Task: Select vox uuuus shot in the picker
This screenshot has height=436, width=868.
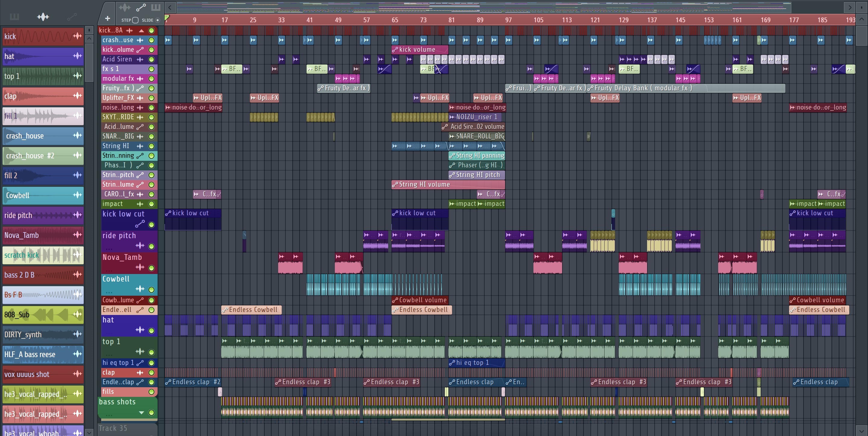Action: (43, 374)
